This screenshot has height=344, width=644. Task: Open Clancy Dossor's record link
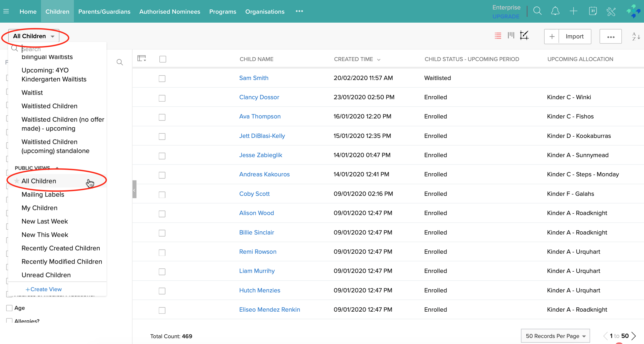(x=259, y=97)
